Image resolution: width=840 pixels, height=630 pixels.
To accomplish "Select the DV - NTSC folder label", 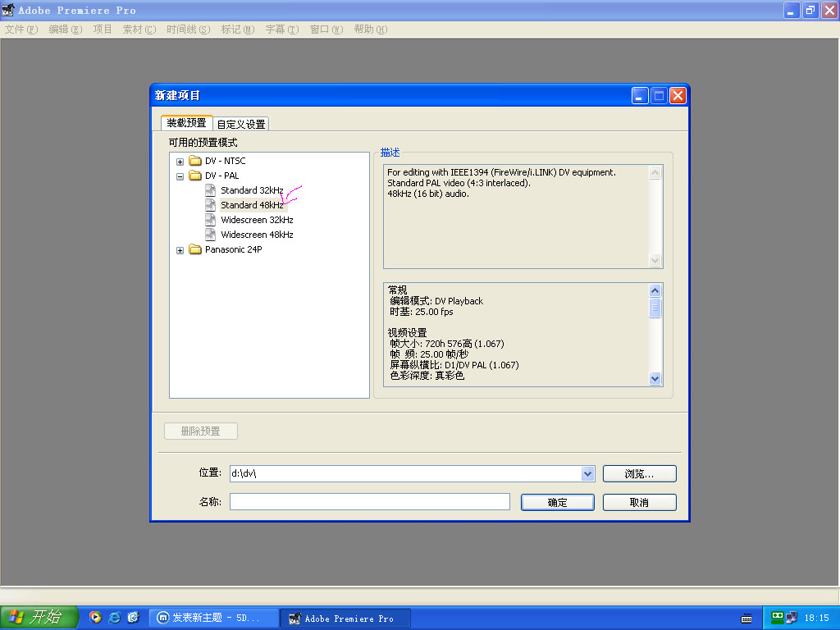I will coord(225,161).
